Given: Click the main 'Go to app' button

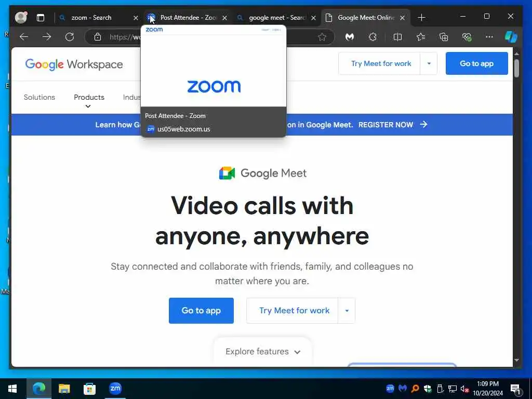Looking at the screenshot, I should click(x=201, y=311).
